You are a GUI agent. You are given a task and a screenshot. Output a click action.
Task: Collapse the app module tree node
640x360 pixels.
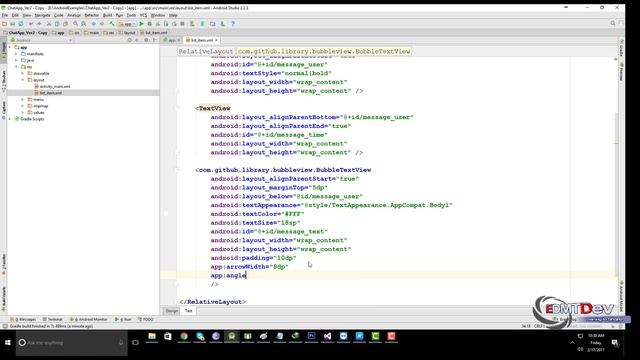pyautogui.click(x=10, y=47)
